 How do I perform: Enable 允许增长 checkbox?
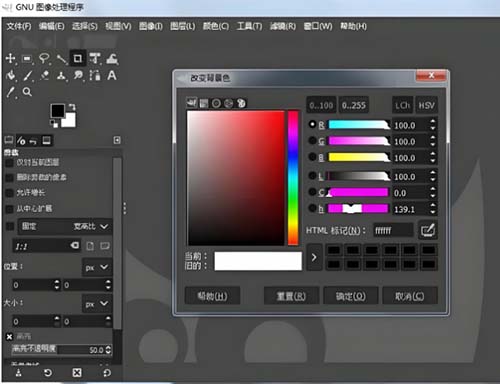[9, 193]
